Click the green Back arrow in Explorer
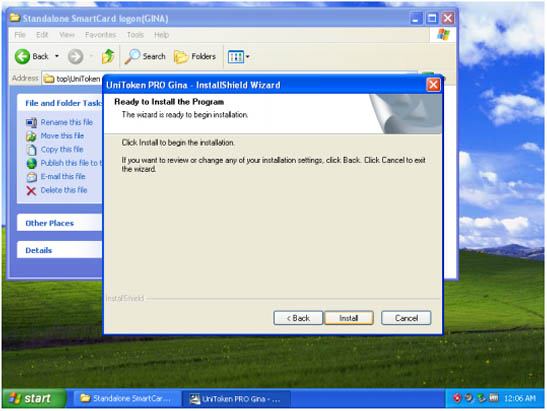 pyautogui.click(x=22, y=56)
